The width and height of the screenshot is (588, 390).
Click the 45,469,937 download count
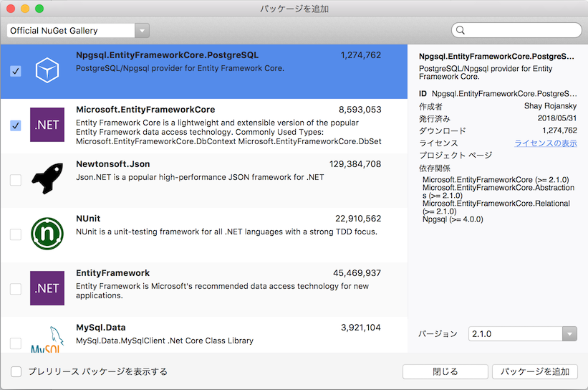(357, 273)
